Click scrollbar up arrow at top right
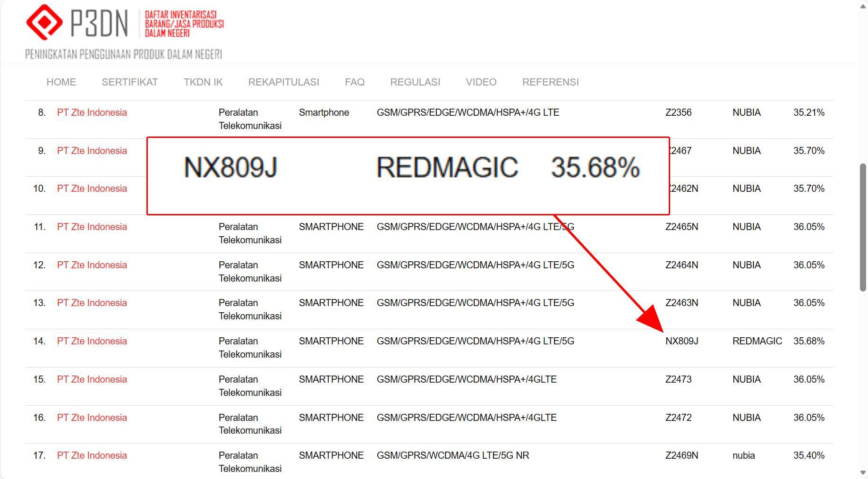 pyautogui.click(x=862, y=7)
